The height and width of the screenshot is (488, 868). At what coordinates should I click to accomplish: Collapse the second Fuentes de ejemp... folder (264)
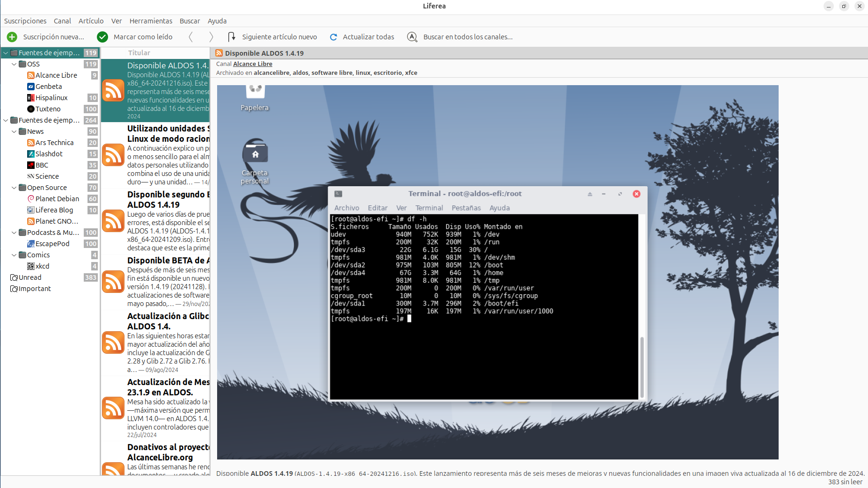pos(6,120)
